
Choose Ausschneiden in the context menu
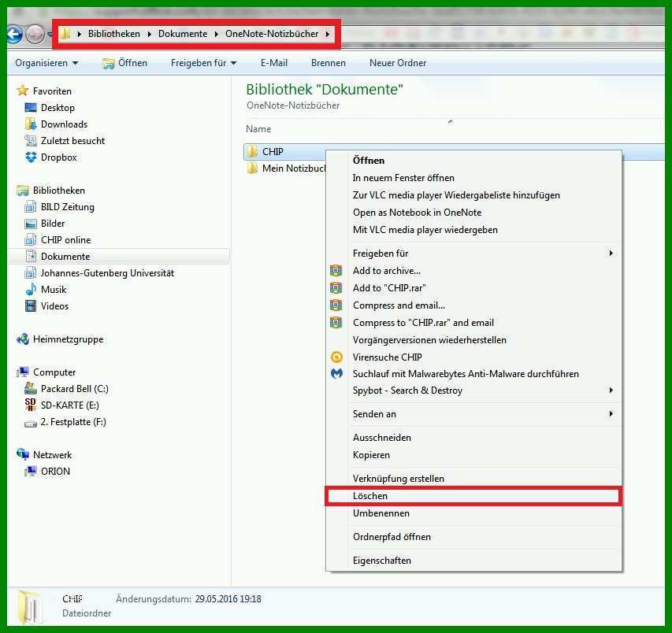tap(473, 437)
